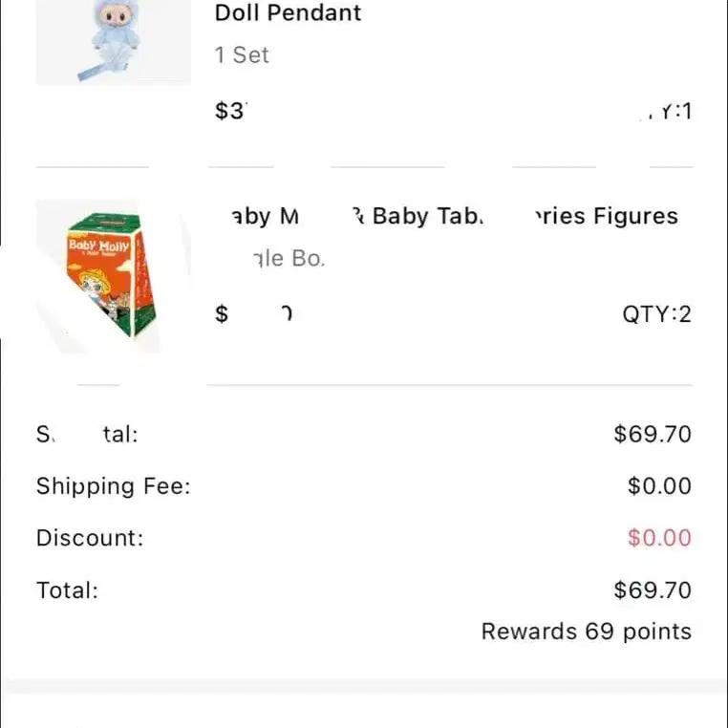Select the Total amount $69.70
This screenshot has height=728, width=728.
coord(652,590)
